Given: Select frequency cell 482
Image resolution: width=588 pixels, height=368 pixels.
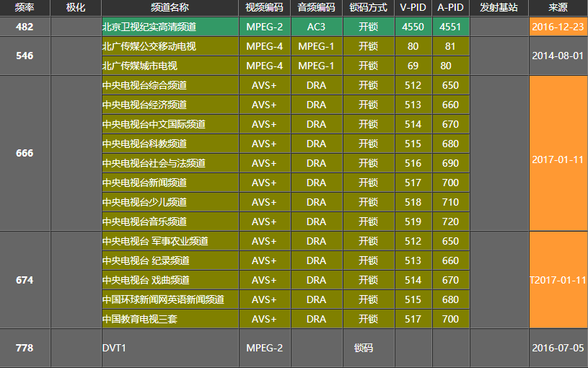Looking at the screenshot, I should tap(25, 27).
